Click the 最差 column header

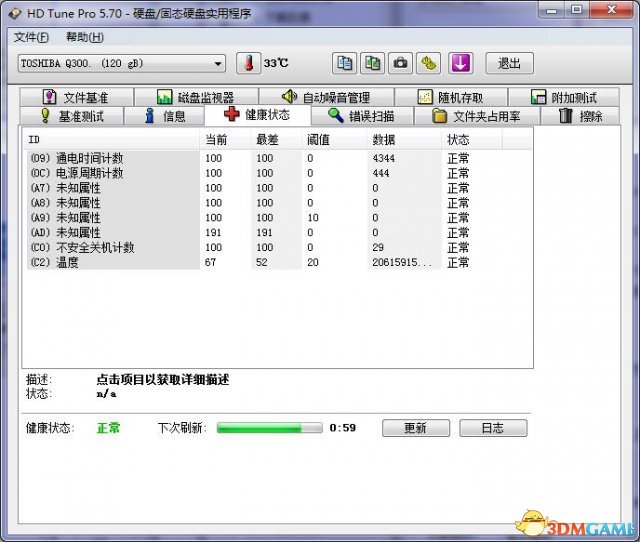(x=276, y=140)
